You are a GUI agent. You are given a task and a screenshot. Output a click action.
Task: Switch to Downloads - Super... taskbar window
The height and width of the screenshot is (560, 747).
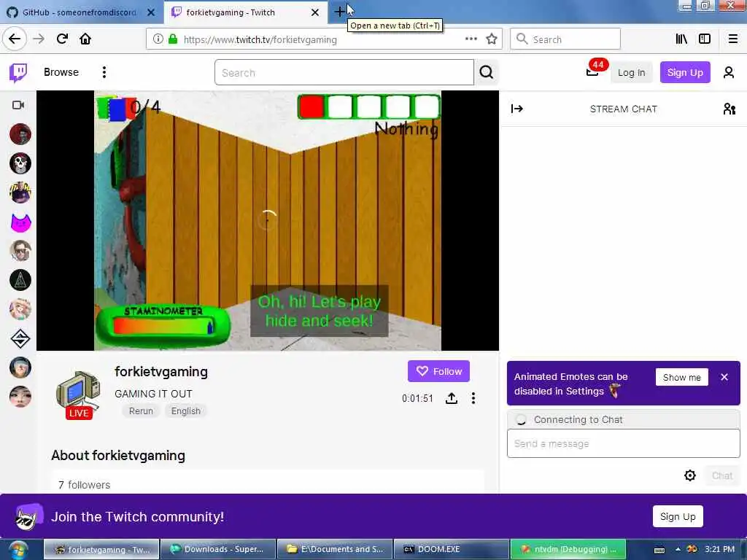click(218, 550)
